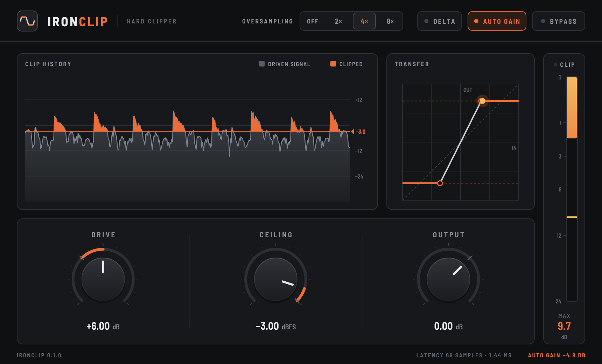Click the Drive knob
602x364 pixels.
click(103, 279)
